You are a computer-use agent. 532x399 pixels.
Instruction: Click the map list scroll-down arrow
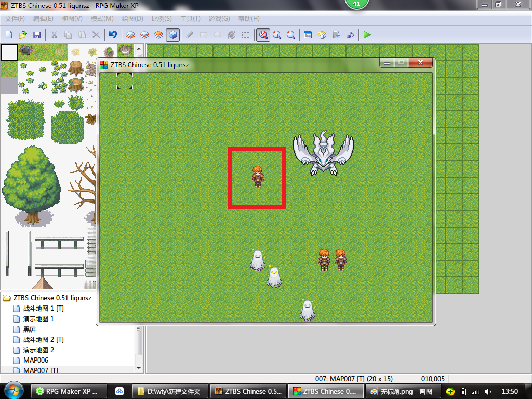(x=138, y=368)
